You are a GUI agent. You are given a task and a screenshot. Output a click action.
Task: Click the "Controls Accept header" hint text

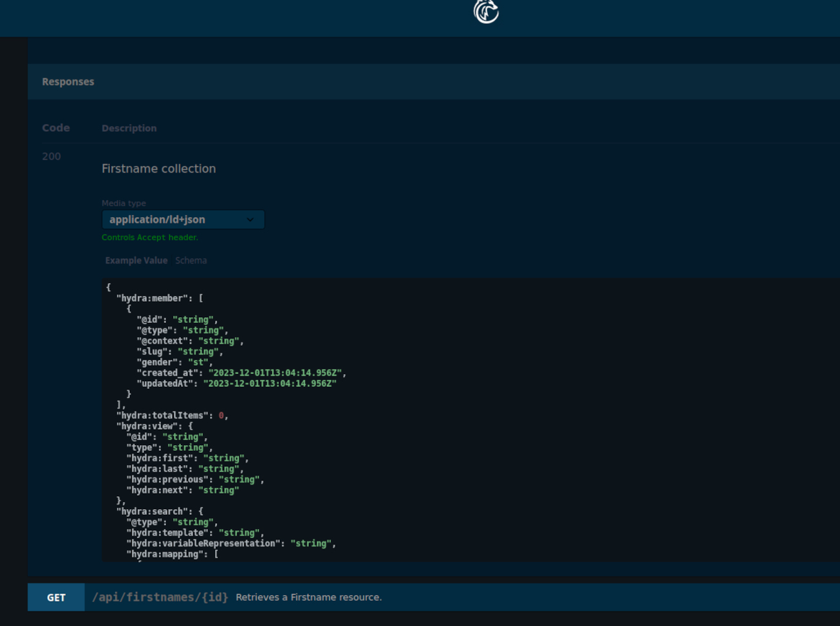pyautogui.click(x=149, y=237)
